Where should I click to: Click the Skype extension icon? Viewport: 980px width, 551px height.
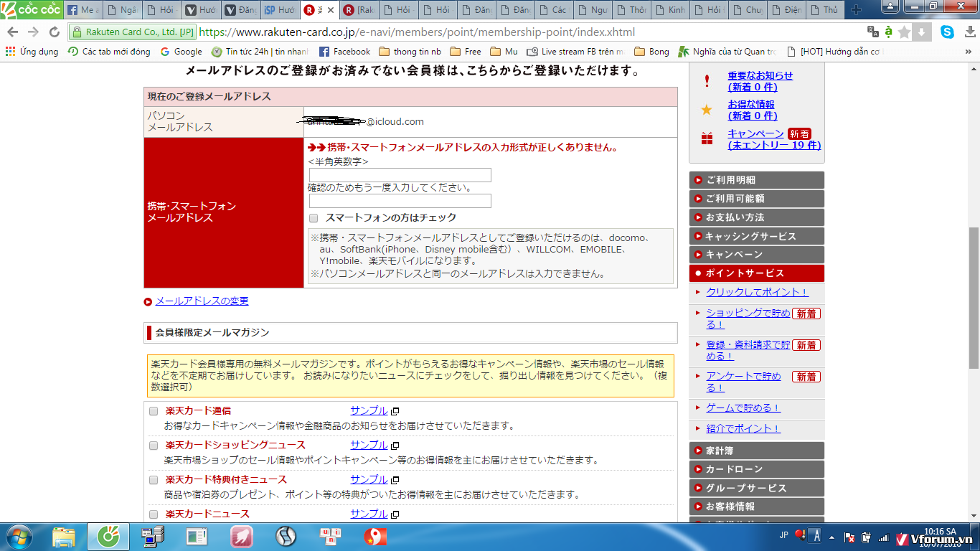point(948,32)
